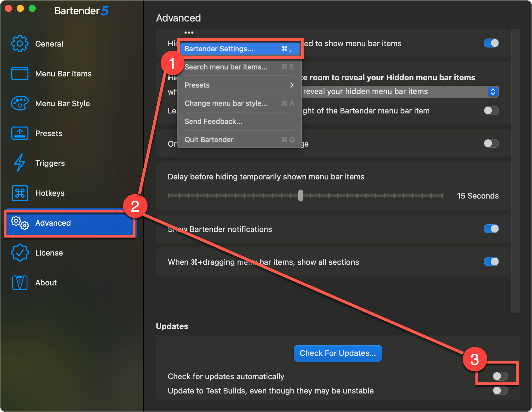532x412 pixels.
Task: Toggle Update to Test Builds switch
Action: click(500, 391)
